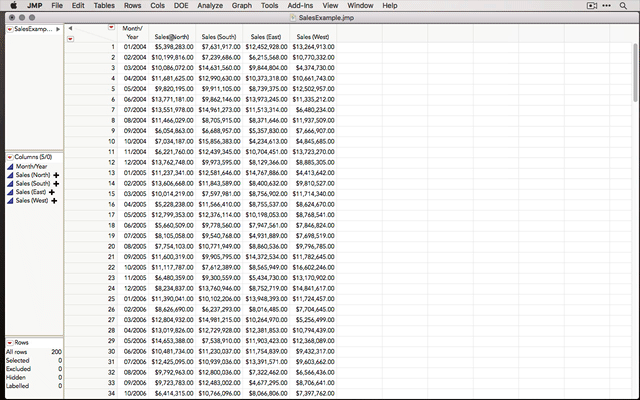Click the SalesExample.jmp file icon in title bar
640x400 pixels.
[x=293, y=18]
